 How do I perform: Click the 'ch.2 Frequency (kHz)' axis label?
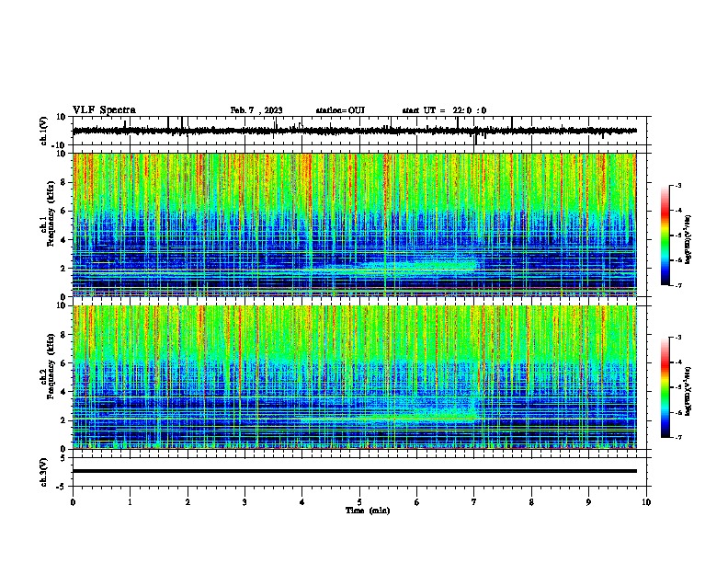47,366
